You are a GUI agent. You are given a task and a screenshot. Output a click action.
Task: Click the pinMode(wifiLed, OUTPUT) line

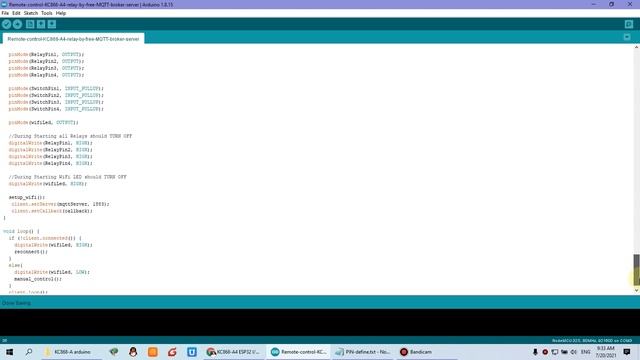43,122
